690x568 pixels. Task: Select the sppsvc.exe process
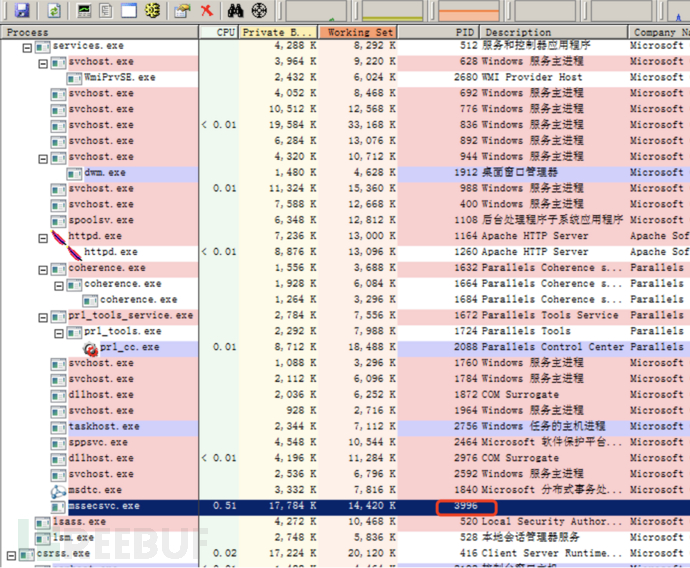pyautogui.click(x=98, y=442)
